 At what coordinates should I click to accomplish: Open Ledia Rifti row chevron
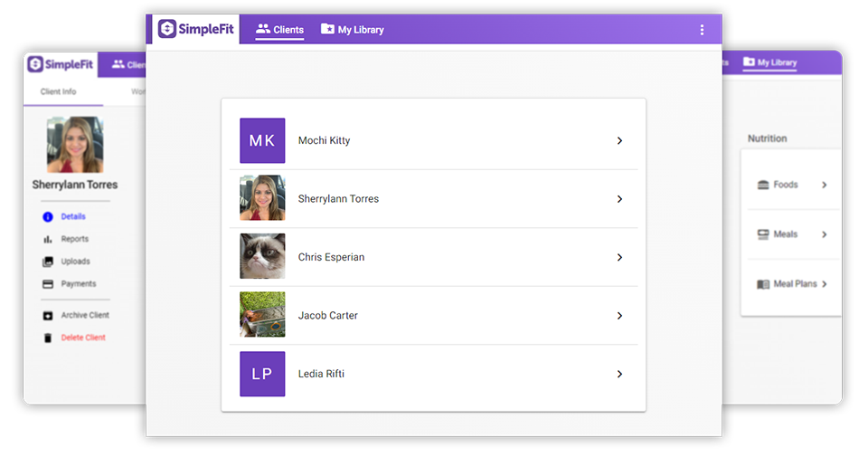tap(619, 374)
